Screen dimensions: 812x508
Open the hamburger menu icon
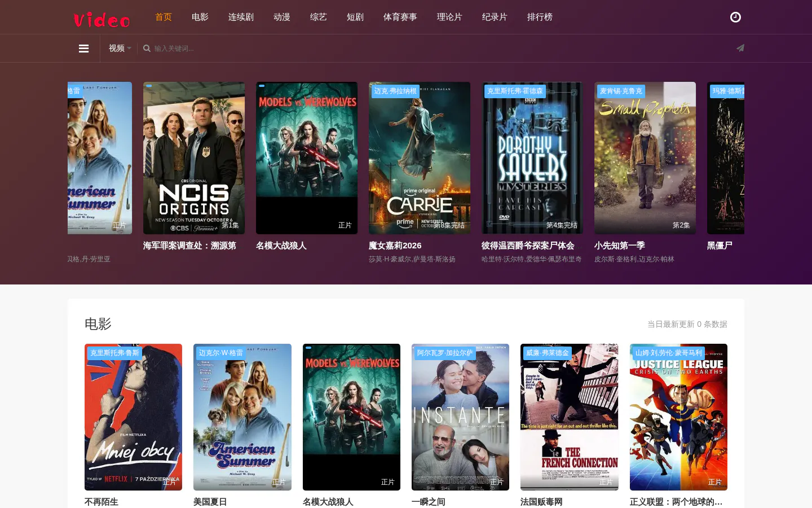[x=83, y=49]
